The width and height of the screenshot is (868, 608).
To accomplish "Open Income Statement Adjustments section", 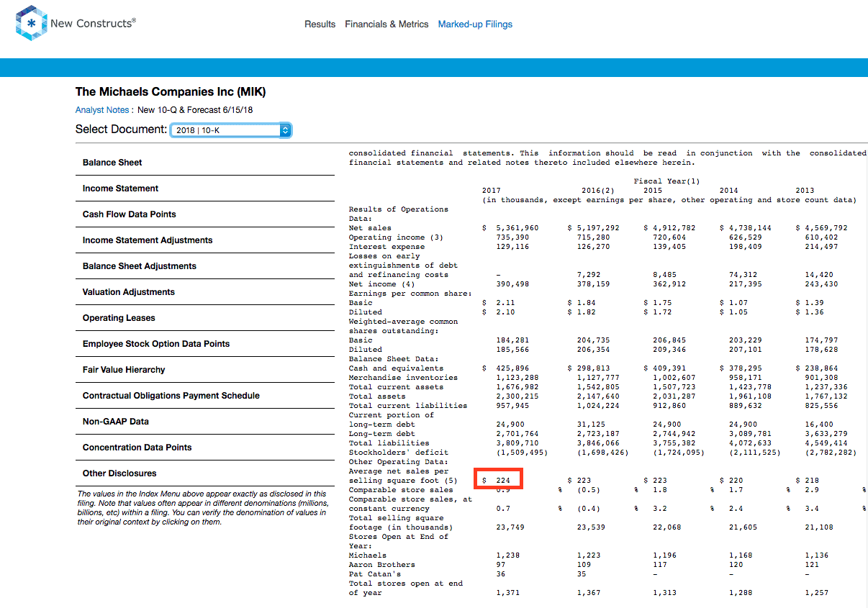I will click(205, 240).
